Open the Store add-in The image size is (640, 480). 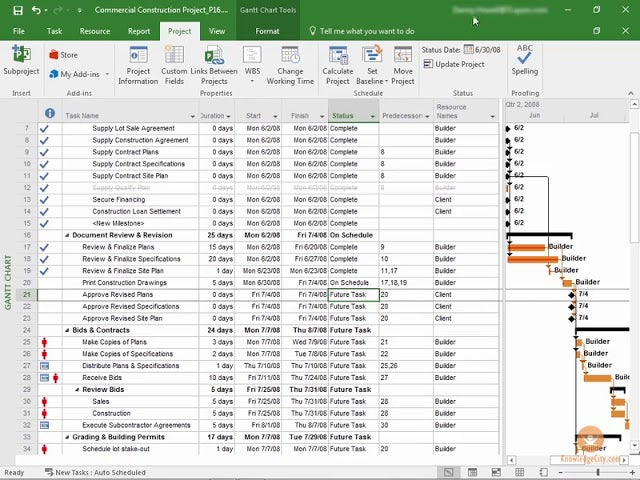tap(64, 55)
